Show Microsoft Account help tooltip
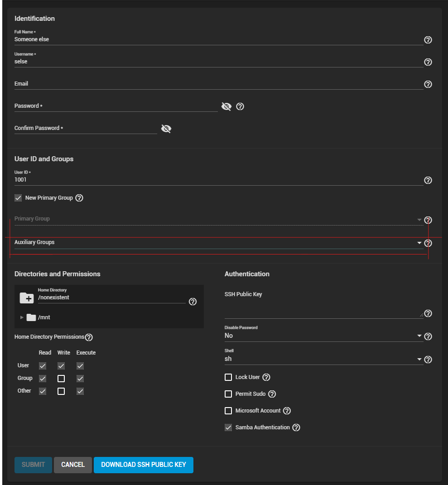 pyautogui.click(x=287, y=411)
